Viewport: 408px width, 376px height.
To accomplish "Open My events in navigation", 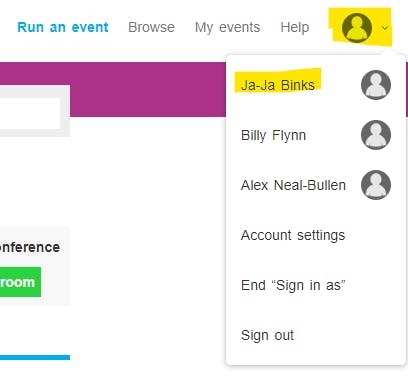I will click(227, 28).
